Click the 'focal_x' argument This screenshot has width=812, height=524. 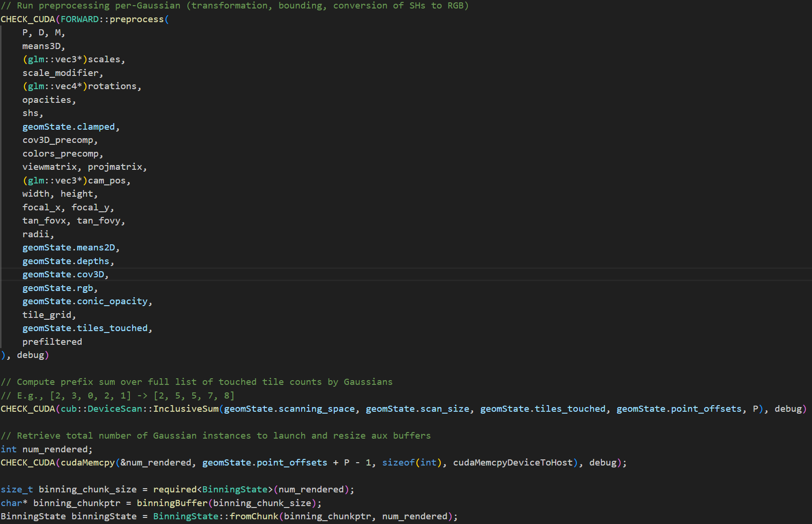[42, 208]
